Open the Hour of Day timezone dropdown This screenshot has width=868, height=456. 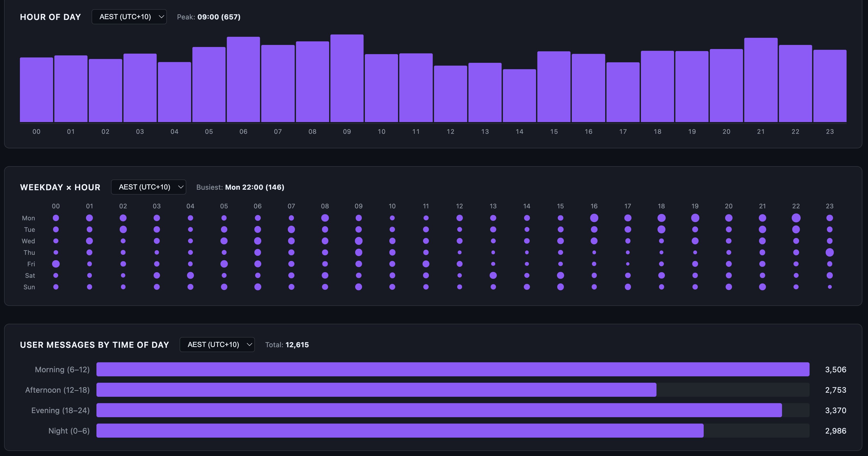coord(129,17)
